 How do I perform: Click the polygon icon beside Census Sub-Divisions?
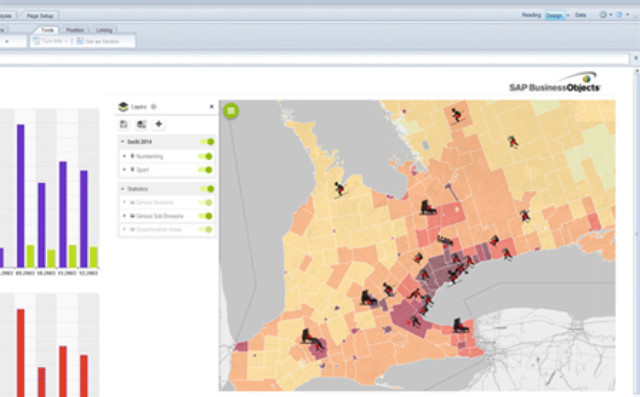tap(132, 216)
